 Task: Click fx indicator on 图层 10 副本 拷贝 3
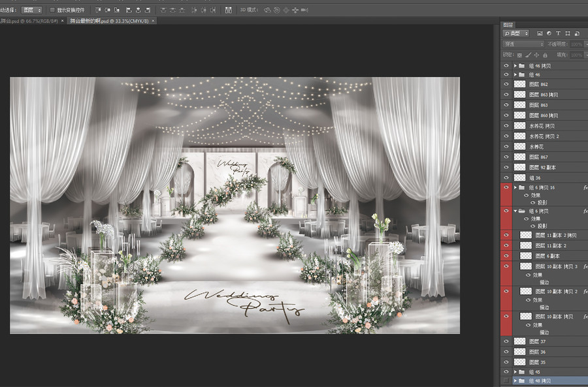pos(585,266)
